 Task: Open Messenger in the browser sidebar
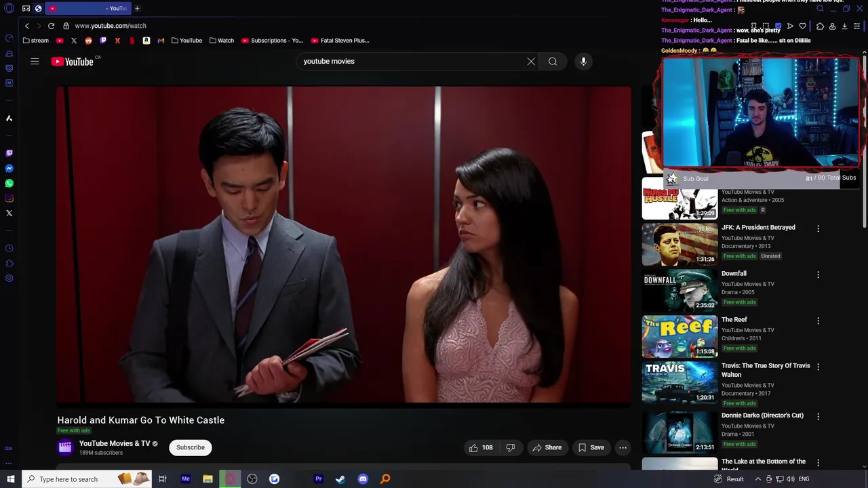(9, 168)
